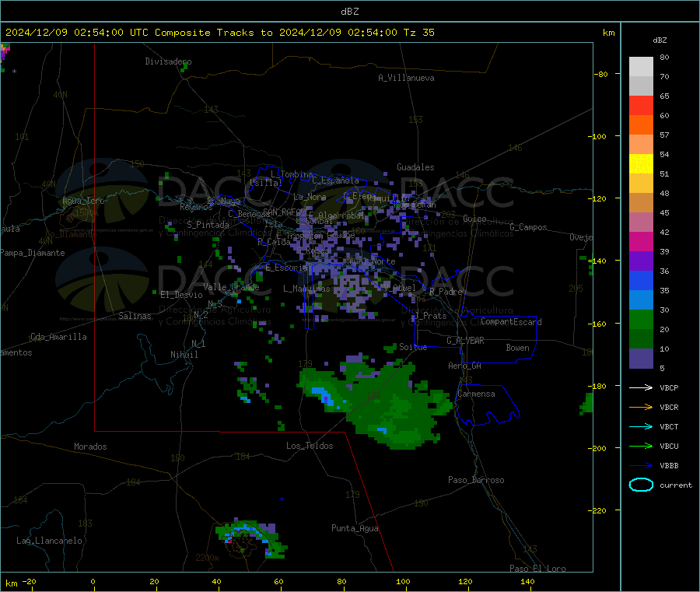
Task: Click the 'G_Campos' place label
Action: [x=528, y=227]
